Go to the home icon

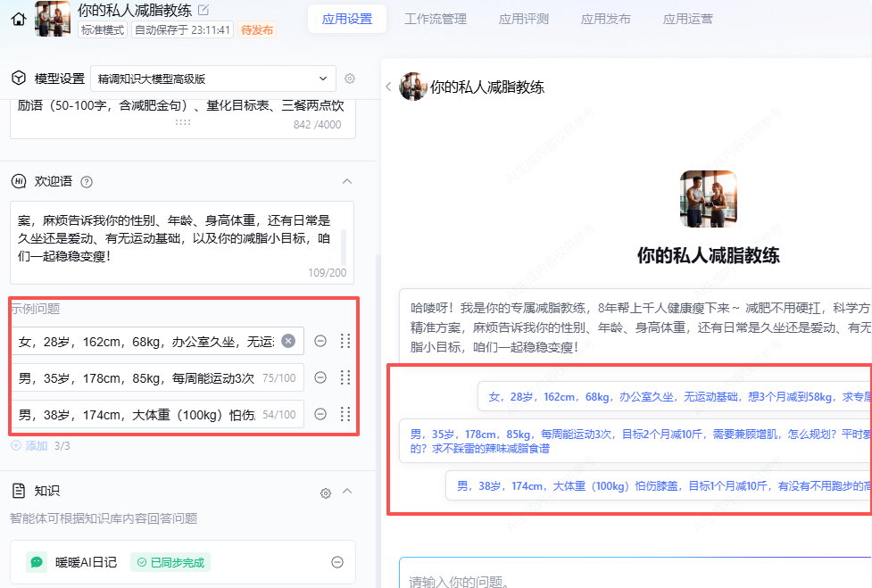tap(19, 19)
